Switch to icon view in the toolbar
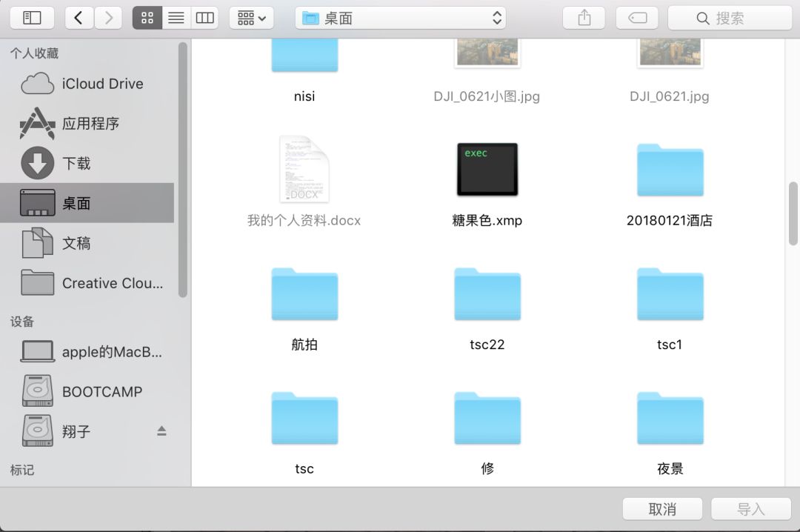 147,17
